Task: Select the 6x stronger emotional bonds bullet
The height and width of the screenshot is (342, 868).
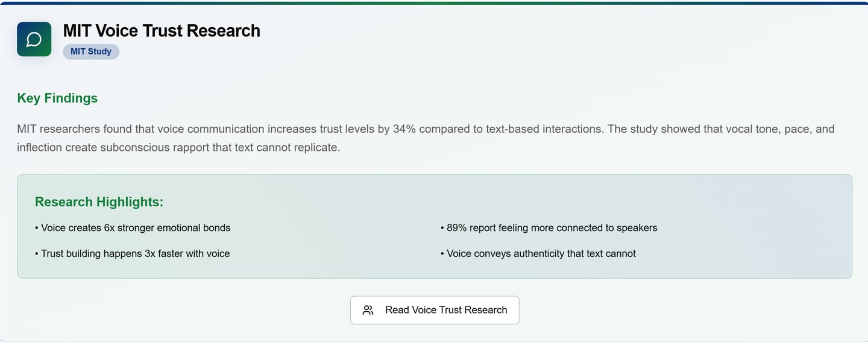Action: tap(133, 228)
